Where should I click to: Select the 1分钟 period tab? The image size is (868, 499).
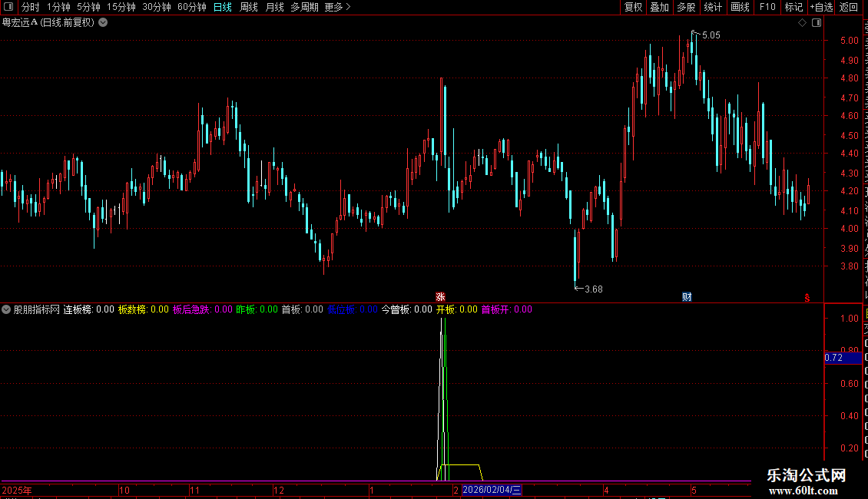[58, 7]
